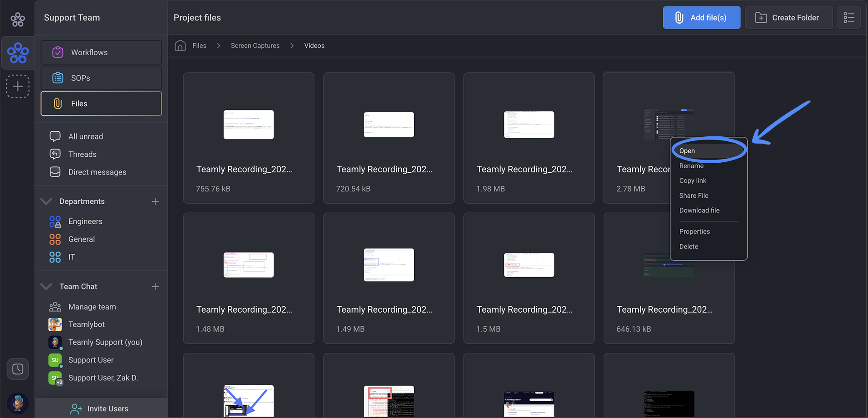Go to files home via house icon
The width and height of the screenshot is (868, 418).
tap(180, 46)
